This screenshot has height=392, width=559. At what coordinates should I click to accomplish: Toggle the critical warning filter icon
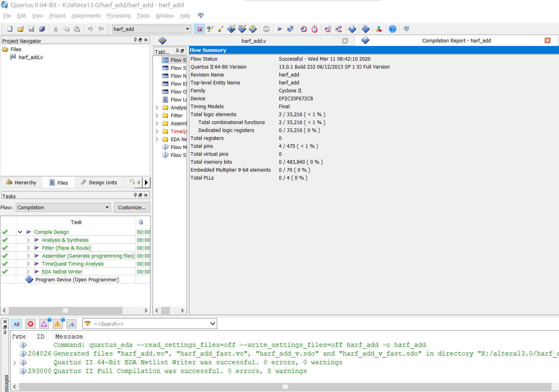[x=44, y=324]
